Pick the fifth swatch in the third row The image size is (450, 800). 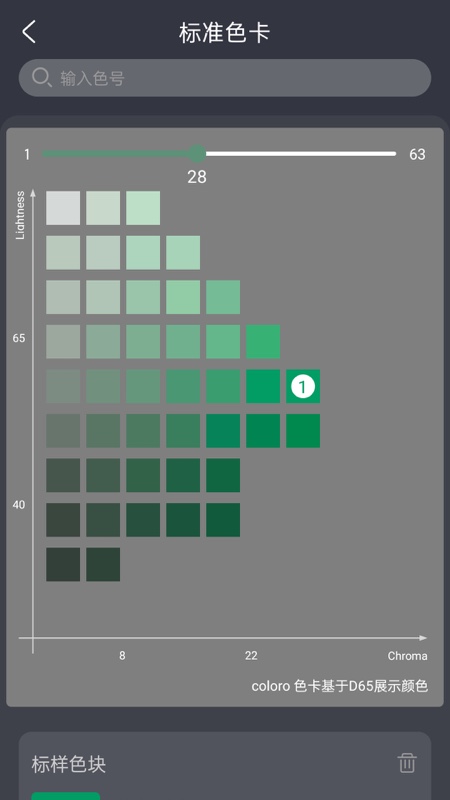click(223, 297)
